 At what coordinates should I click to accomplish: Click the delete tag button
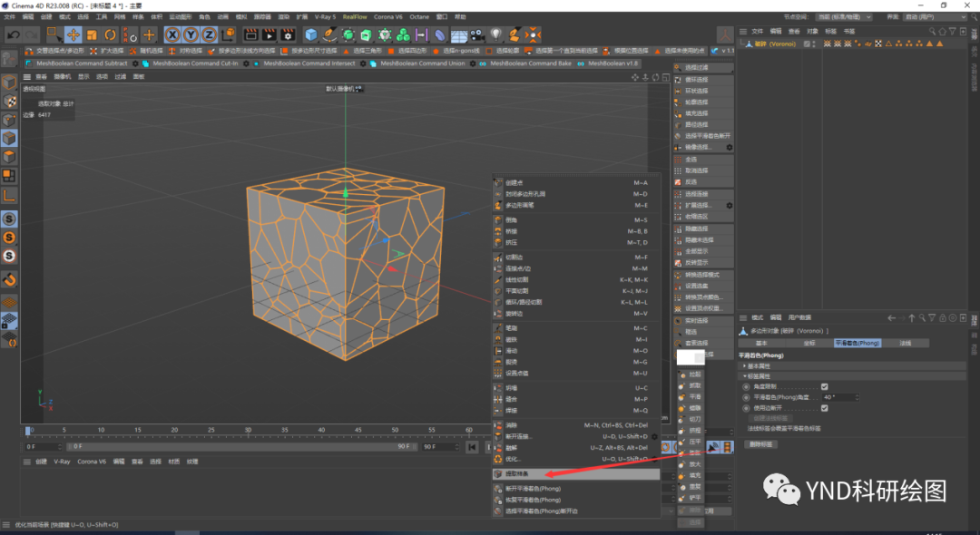tap(761, 444)
